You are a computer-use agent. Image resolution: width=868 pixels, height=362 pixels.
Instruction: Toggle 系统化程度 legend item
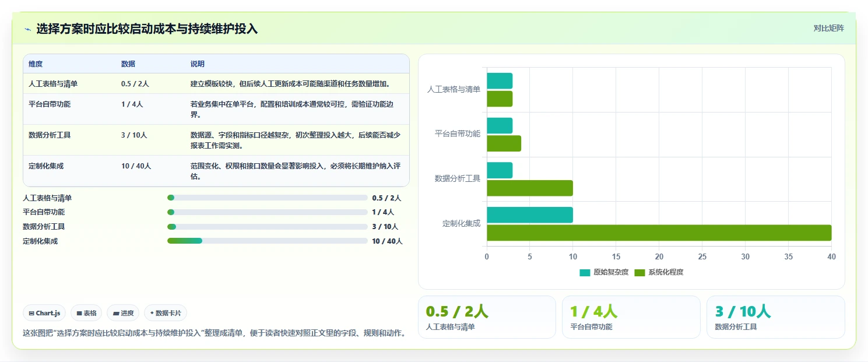point(659,273)
